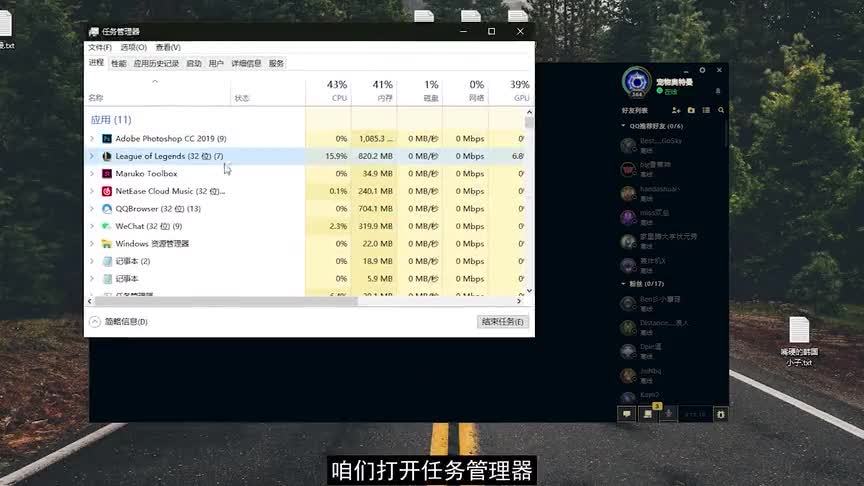The height and width of the screenshot is (486, 864).
Task: Click the 15.9% CPU cell for League
Action: [x=328, y=156]
